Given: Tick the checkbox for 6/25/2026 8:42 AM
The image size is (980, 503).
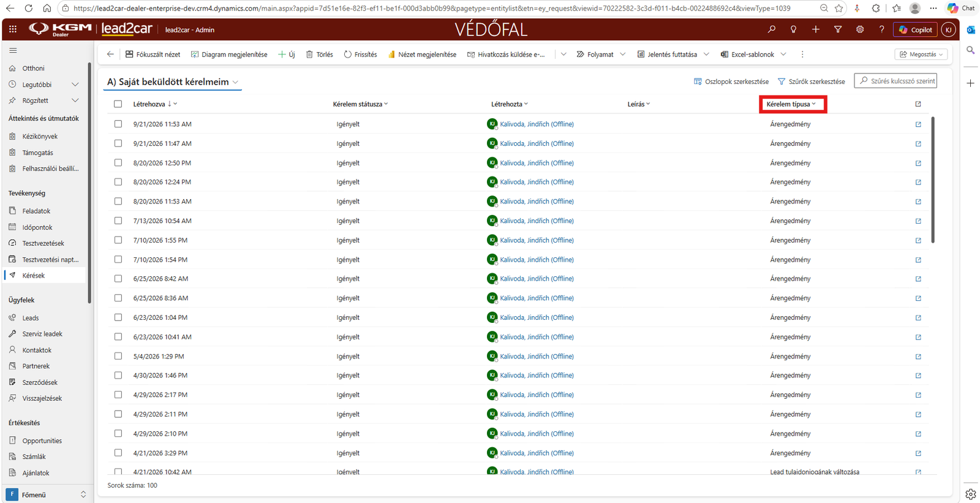Looking at the screenshot, I should tap(118, 279).
